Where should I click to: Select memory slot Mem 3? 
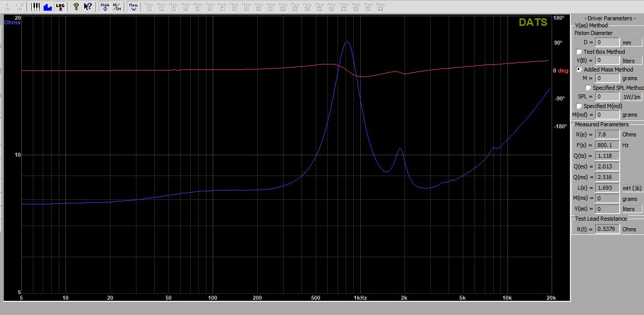[x=174, y=7]
